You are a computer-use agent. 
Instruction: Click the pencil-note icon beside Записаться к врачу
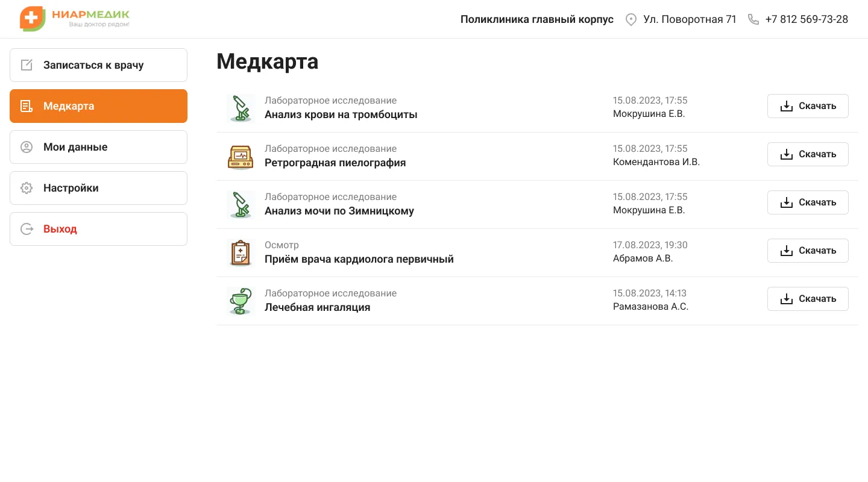[27, 65]
